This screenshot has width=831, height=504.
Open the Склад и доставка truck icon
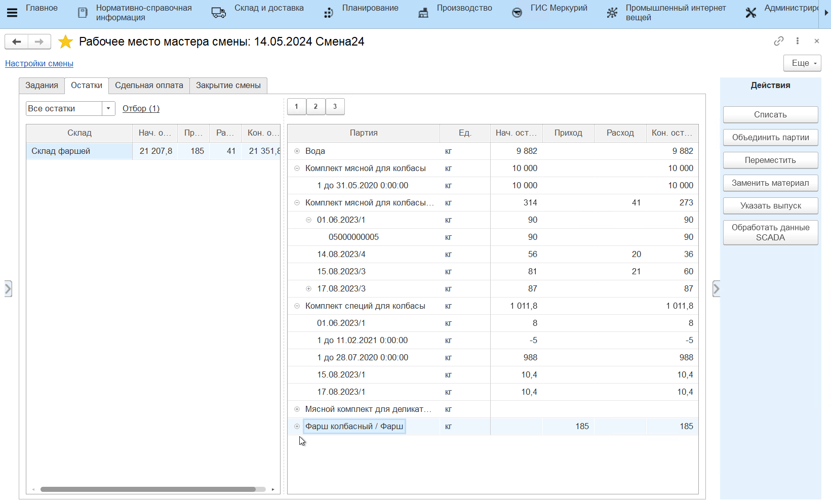point(219,13)
